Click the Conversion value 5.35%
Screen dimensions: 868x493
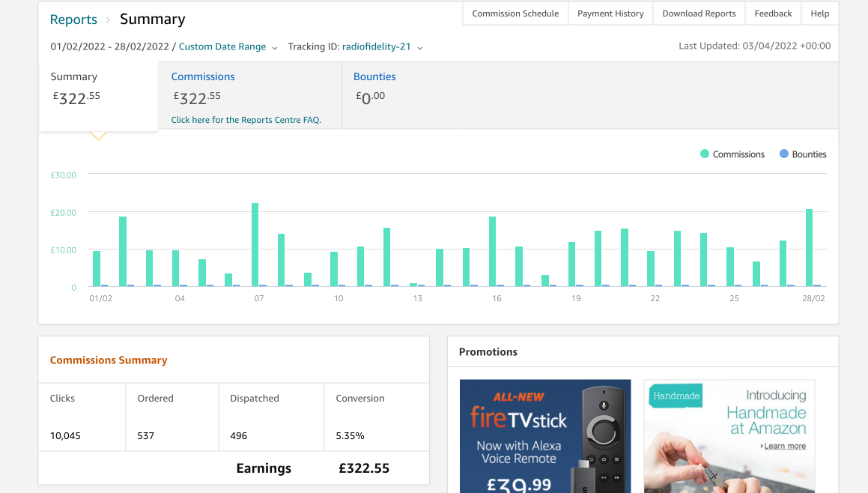tap(350, 436)
